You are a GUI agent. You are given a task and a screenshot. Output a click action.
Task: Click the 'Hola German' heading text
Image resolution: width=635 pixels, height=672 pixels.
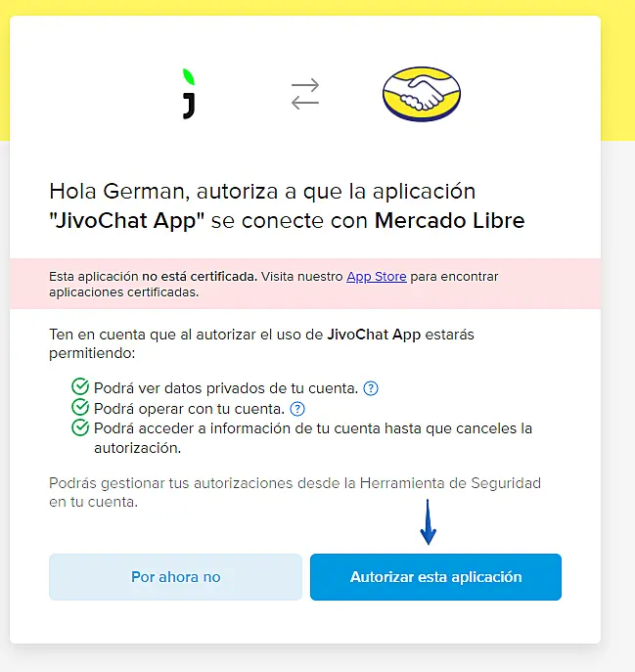point(287,205)
